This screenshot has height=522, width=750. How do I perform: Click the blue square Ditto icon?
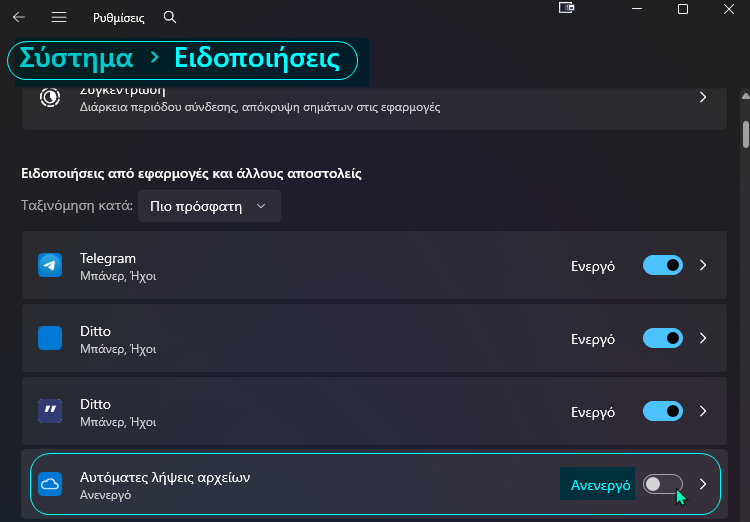click(x=50, y=338)
